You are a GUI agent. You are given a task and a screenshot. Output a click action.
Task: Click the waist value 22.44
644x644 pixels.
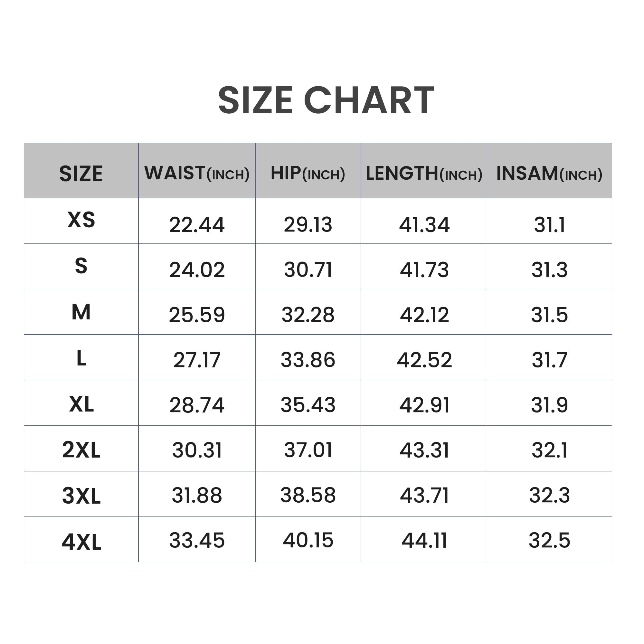[x=197, y=225]
